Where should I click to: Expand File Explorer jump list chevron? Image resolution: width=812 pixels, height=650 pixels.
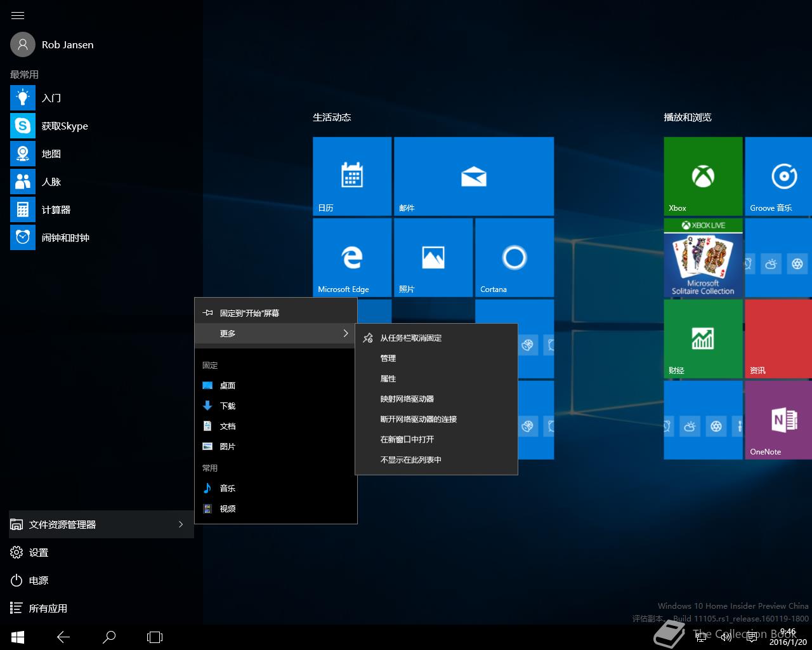(x=181, y=524)
